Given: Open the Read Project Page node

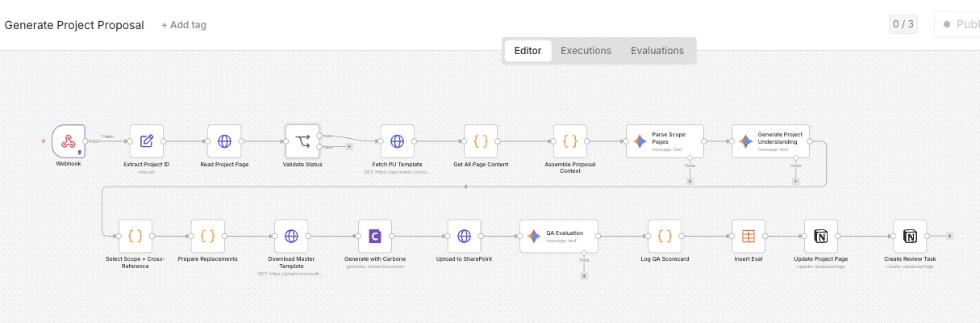Looking at the screenshot, I should (x=224, y=141).
